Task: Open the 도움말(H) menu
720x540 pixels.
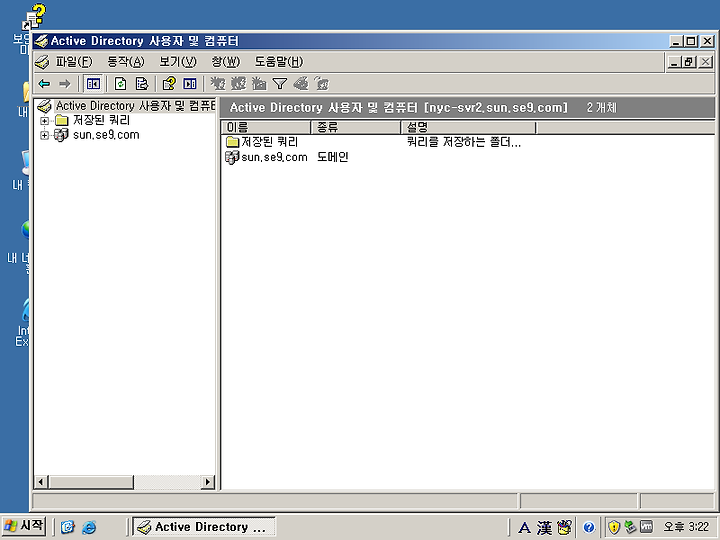Action: (279, 62)
